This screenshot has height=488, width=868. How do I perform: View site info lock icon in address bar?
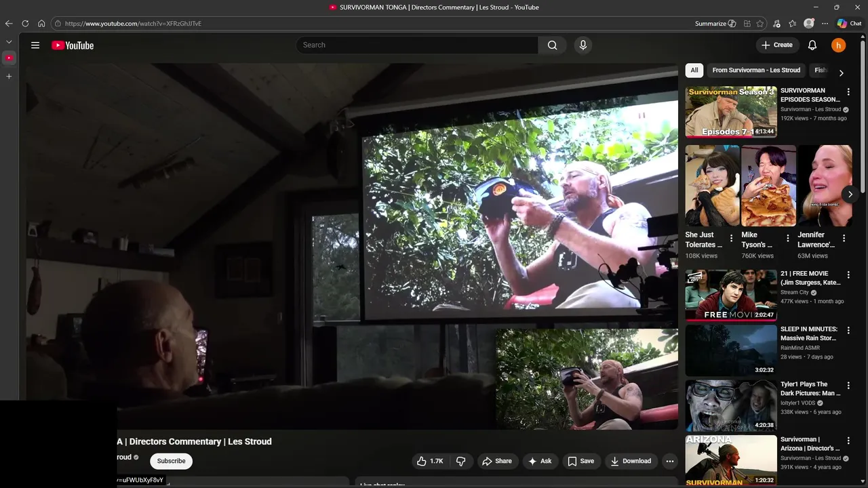coord(58,24)
